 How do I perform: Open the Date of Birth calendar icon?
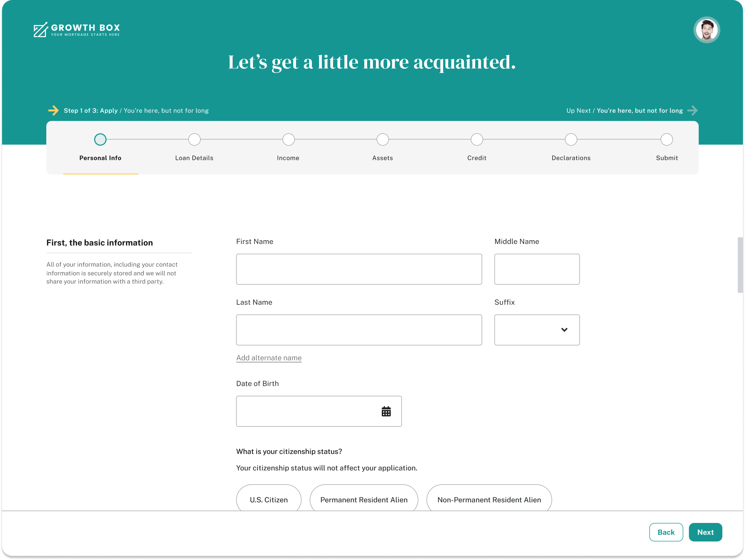(386, 411)
